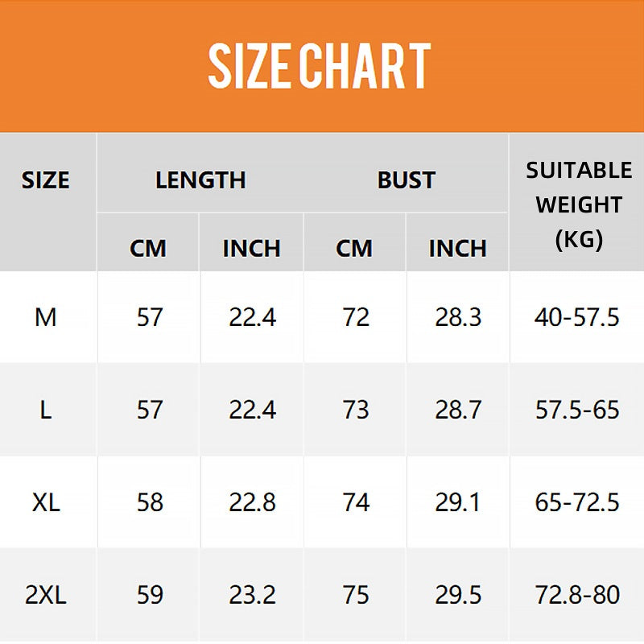The image size is (644, 644).
Task: Click the 57.5-65 weight range cell
Action: coord(577,410)
